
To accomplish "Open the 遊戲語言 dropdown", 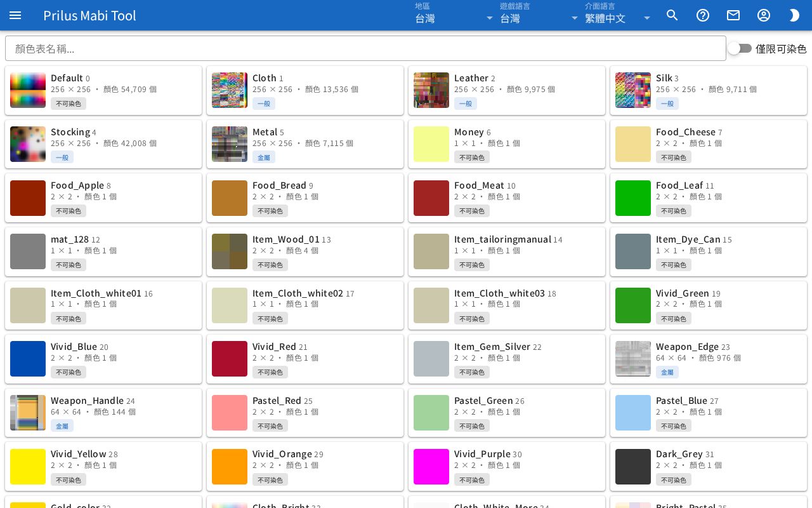I will pos(539,14).
